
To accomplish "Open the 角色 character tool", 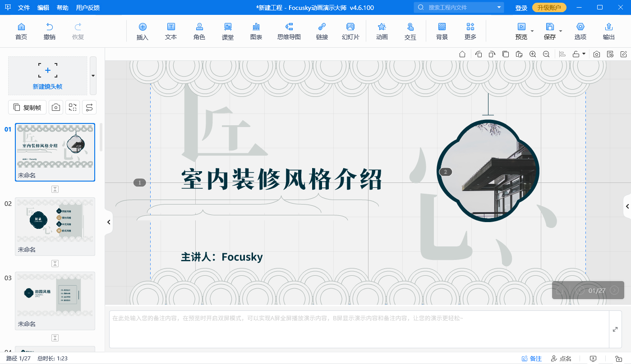I will [199, 32].
